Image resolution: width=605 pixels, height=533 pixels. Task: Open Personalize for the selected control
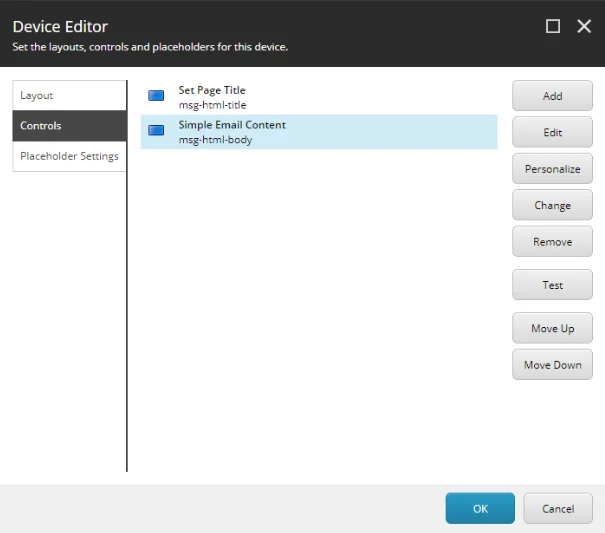tap(552, 169)
